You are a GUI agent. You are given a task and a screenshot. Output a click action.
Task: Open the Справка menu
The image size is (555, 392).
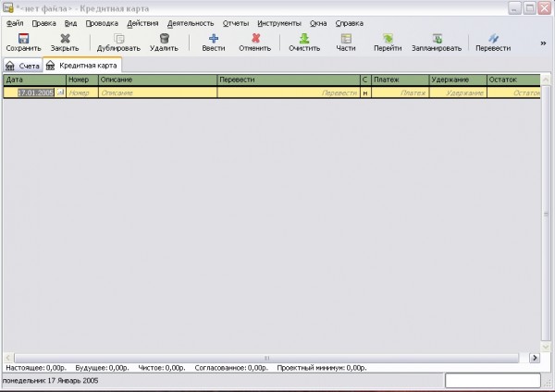(350, 23)
